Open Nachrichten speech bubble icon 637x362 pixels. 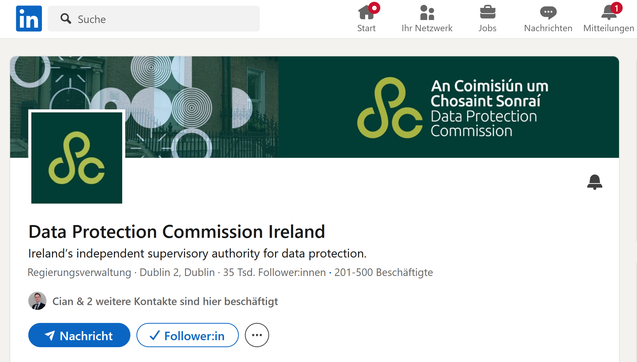[548, 13]
